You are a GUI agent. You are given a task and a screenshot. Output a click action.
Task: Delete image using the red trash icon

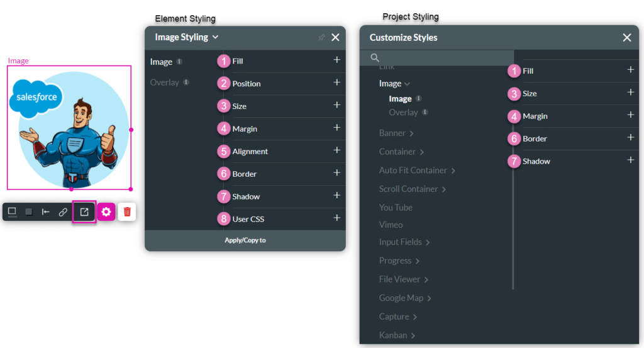(x=127, y=212)
